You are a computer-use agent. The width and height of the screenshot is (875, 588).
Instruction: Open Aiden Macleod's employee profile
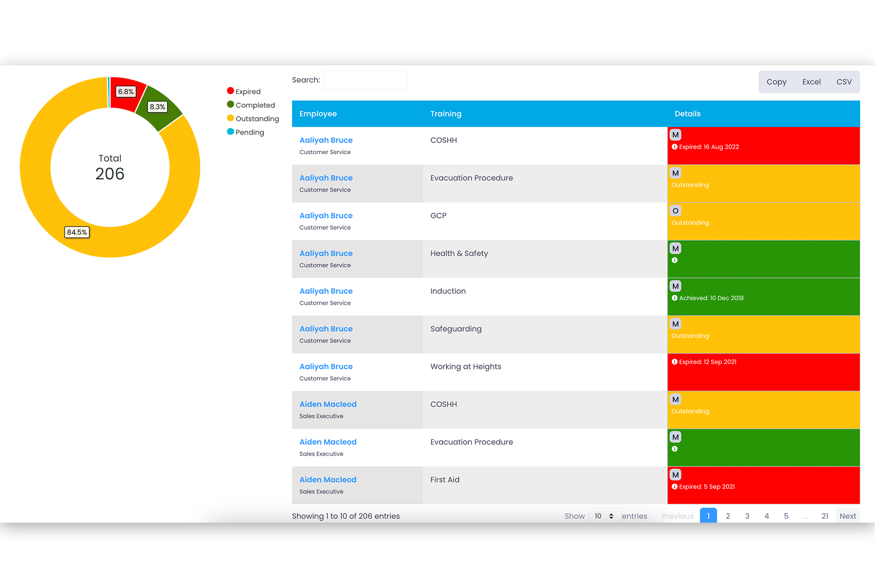pos(328,404)
